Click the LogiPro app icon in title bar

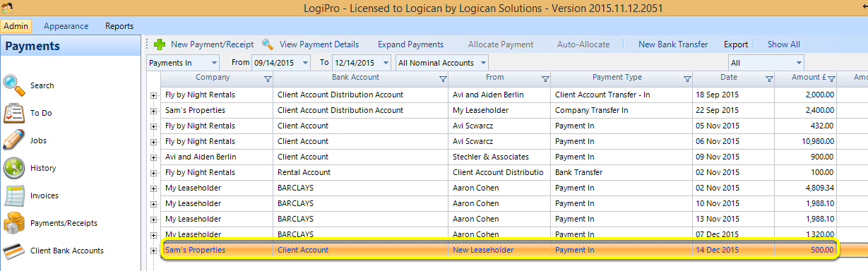[7, 6]
